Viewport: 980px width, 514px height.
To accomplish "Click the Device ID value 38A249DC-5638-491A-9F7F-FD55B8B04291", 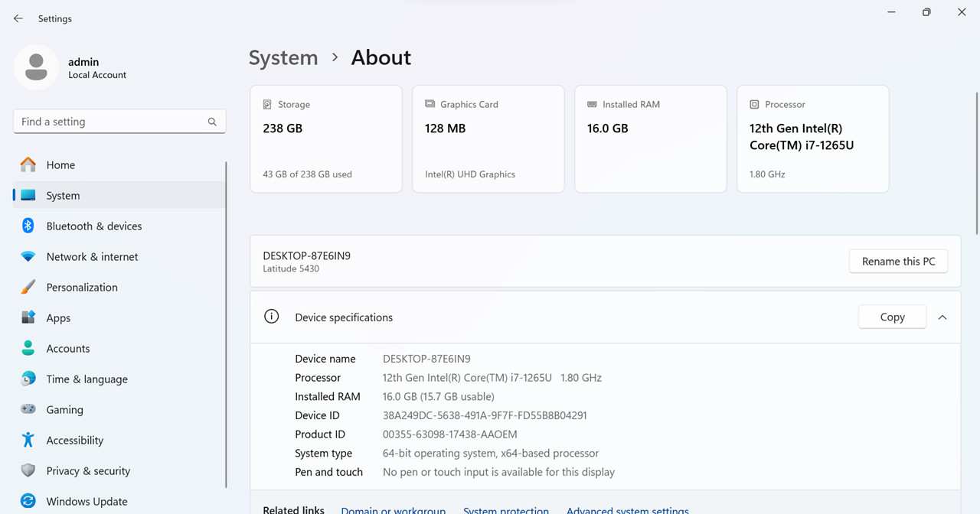I will pos(485,415).
